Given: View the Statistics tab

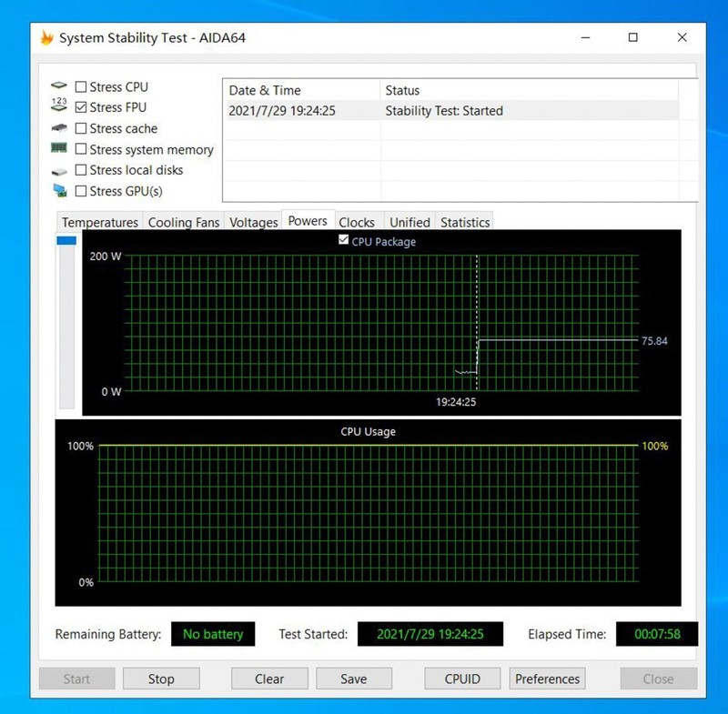Looking at the screenshot, I should [465, 222].
